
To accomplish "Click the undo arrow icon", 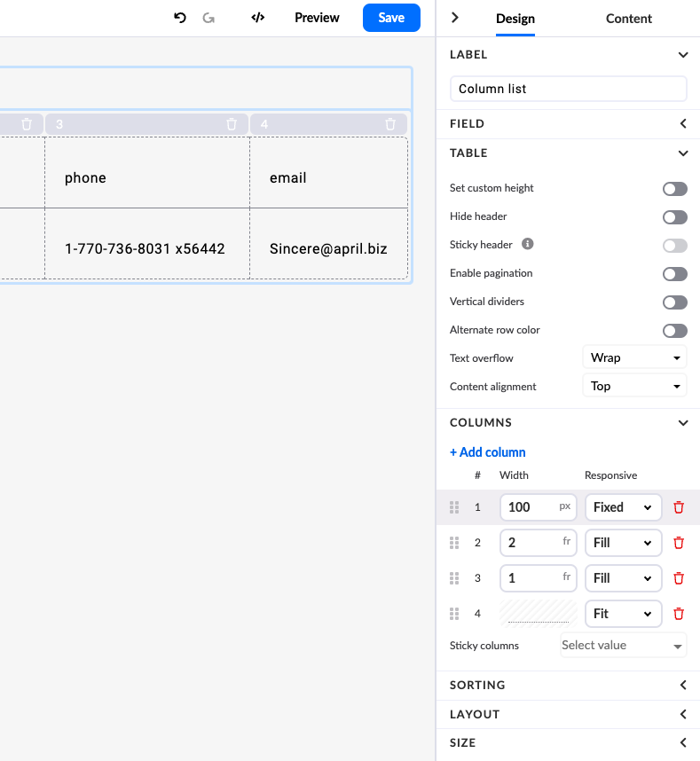I will [x=180, y=18].
